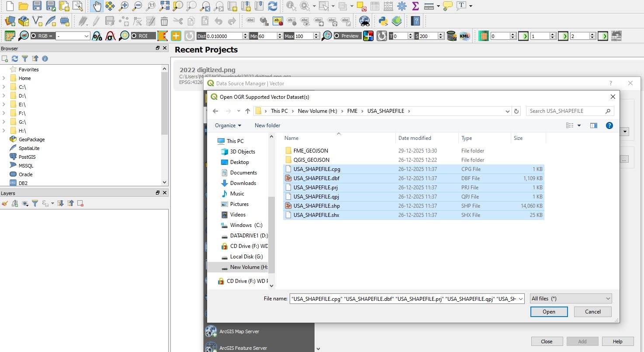Click the Zoom Full extent icon
The height and width of the screenshot is (352, 644).
(x=164, y=6)
